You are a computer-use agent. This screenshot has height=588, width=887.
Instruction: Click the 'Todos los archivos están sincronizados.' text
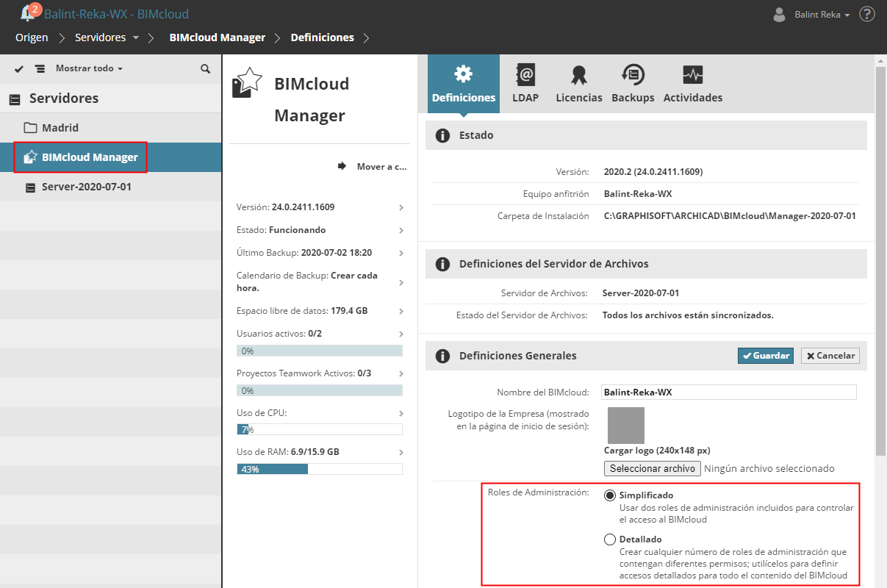(688, 315)
